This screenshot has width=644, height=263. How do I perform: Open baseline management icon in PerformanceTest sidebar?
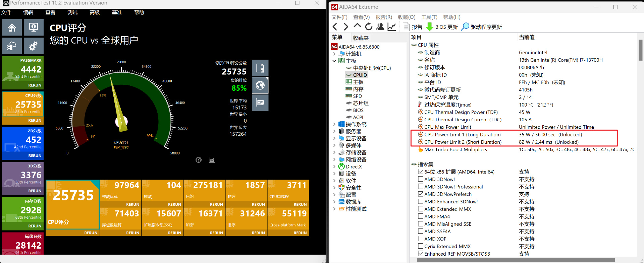[x=12, y=46]
